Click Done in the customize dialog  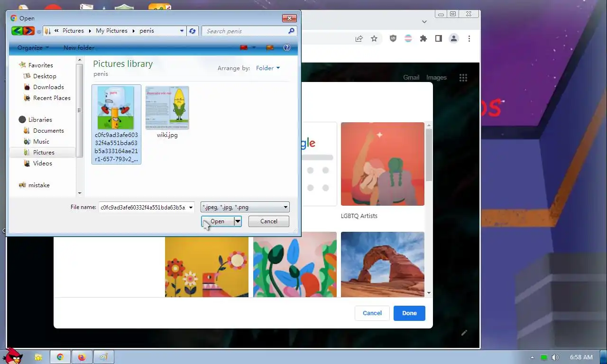click(409, 313)
